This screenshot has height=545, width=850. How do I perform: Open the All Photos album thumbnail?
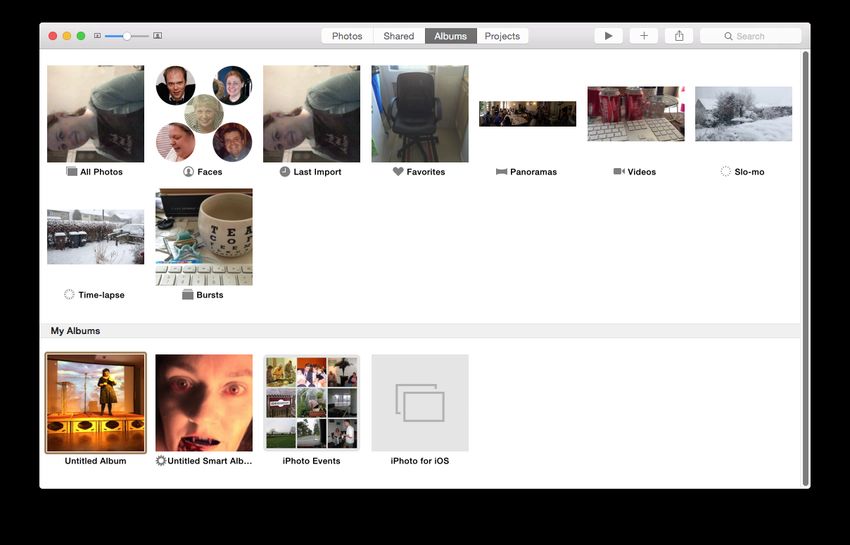95,114
